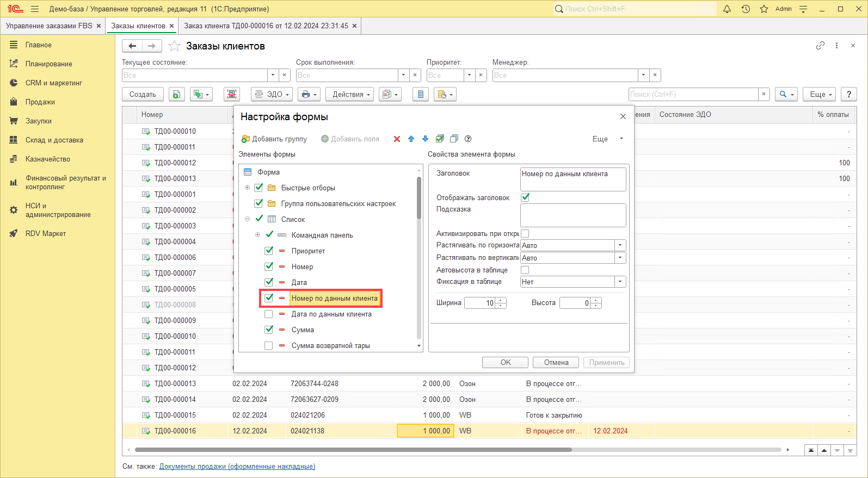
Task: Open the notifications bell icon
Action: click(x=727, y=9)
